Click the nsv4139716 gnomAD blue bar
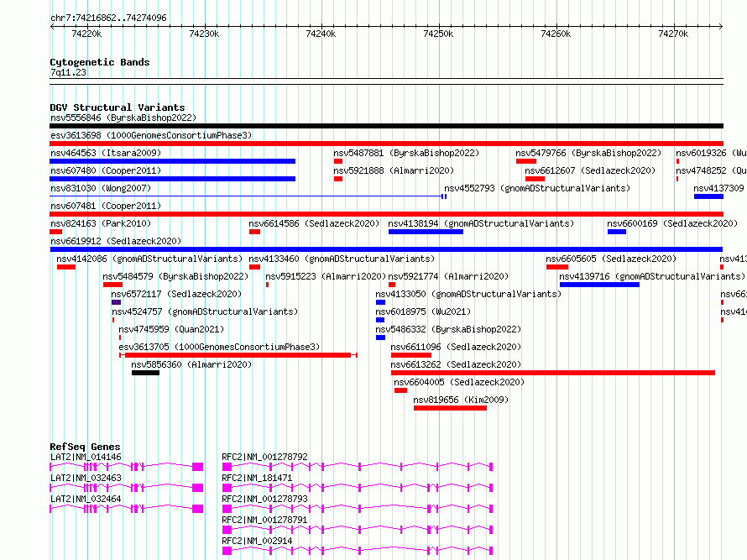This screenshot has height=560, width=747. point(600,285)
